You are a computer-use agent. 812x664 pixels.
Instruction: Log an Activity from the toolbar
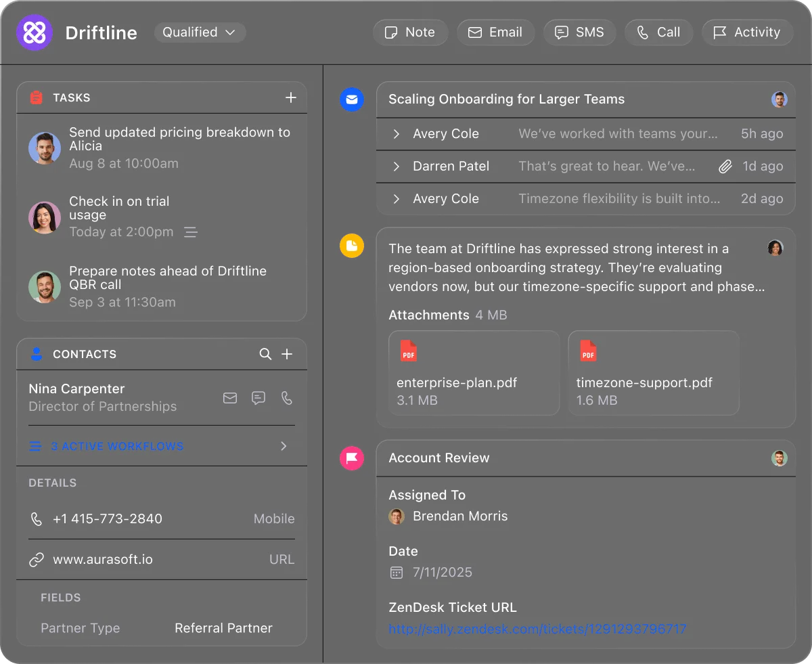pos(747,32)
